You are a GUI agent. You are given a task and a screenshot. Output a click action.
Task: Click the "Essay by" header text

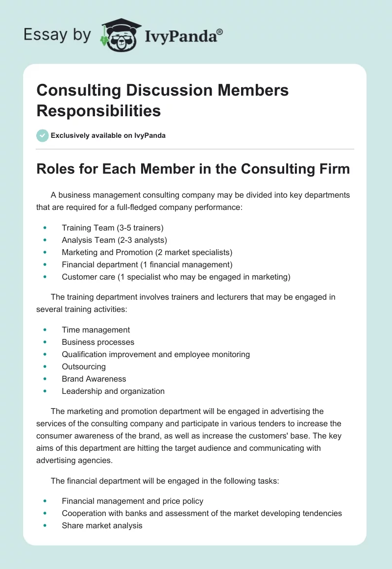(57, 35)
